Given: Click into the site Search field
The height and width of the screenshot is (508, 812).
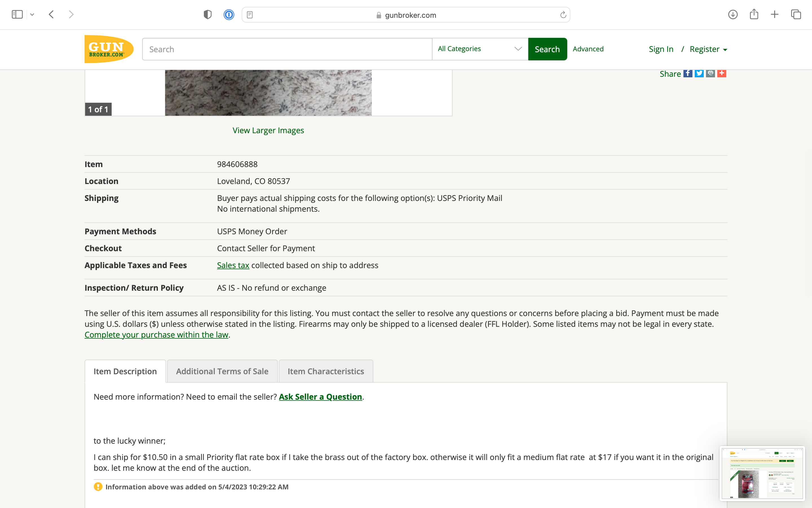Looking at the screenshot, I should point(287,49).
